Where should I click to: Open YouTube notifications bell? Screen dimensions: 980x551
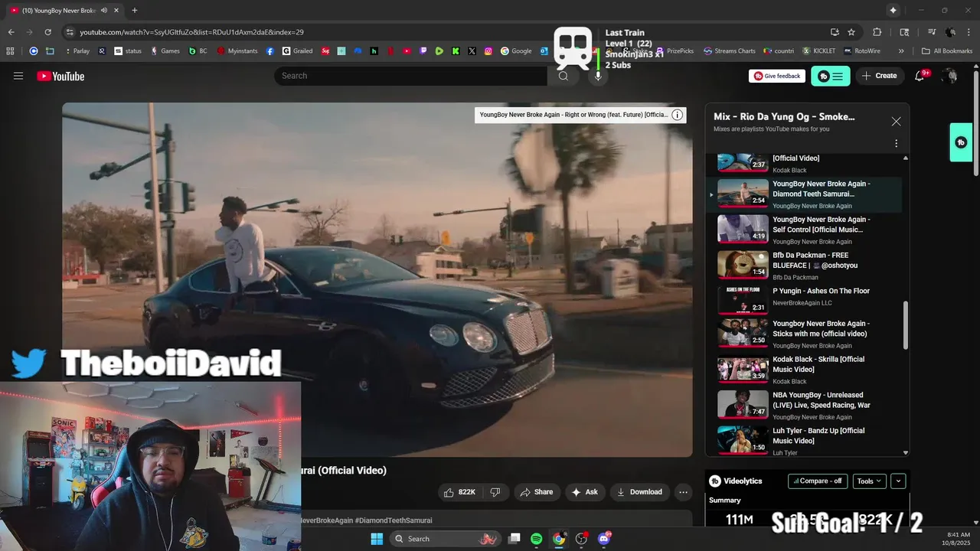coord(920,76)
